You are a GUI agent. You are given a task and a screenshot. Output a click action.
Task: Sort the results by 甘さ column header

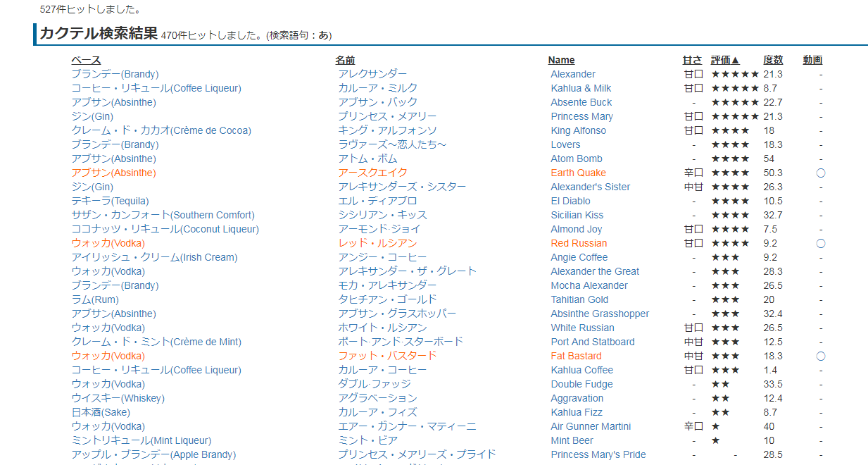click(692, 60)
